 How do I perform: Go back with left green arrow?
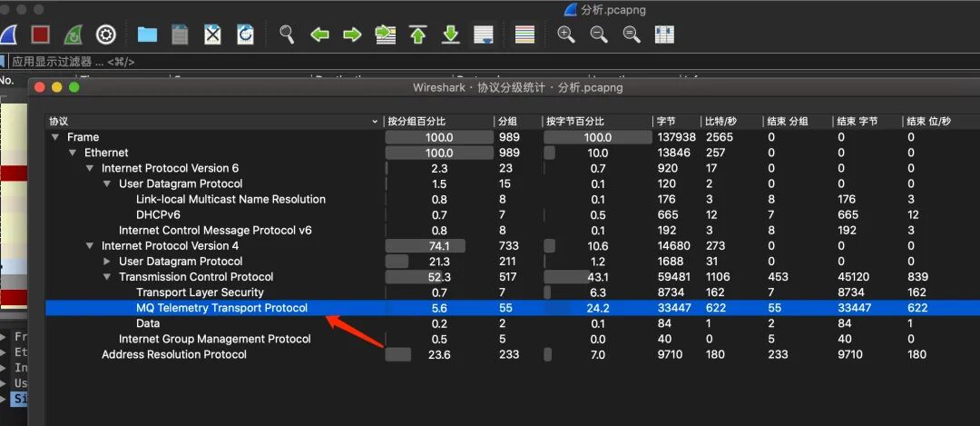pos(320,35)
